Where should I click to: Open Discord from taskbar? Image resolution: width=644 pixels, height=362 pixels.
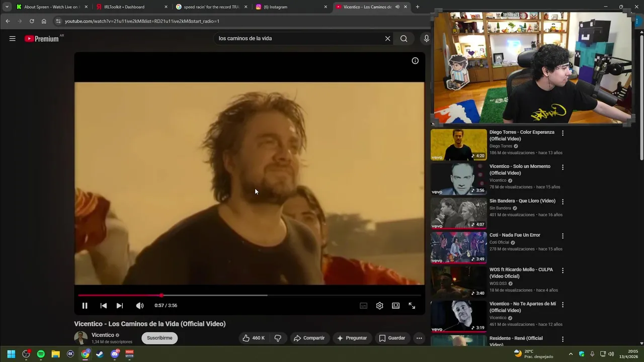pyautogui.click(x=115, y=354)
